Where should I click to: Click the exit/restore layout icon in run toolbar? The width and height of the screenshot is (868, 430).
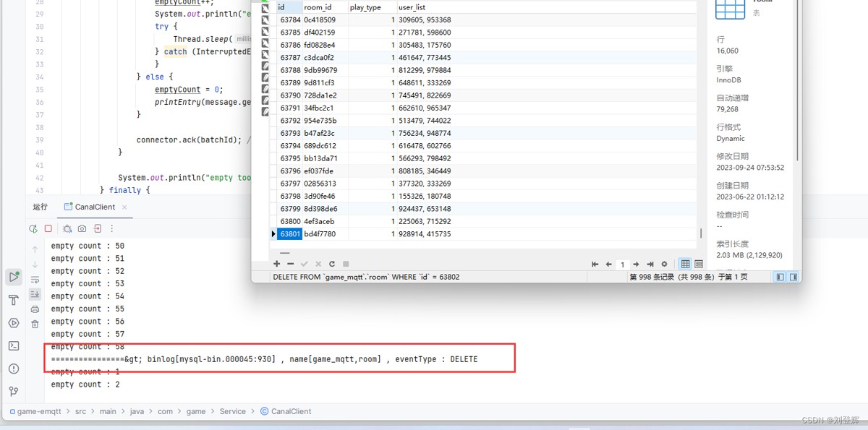[x=98, y=228]
